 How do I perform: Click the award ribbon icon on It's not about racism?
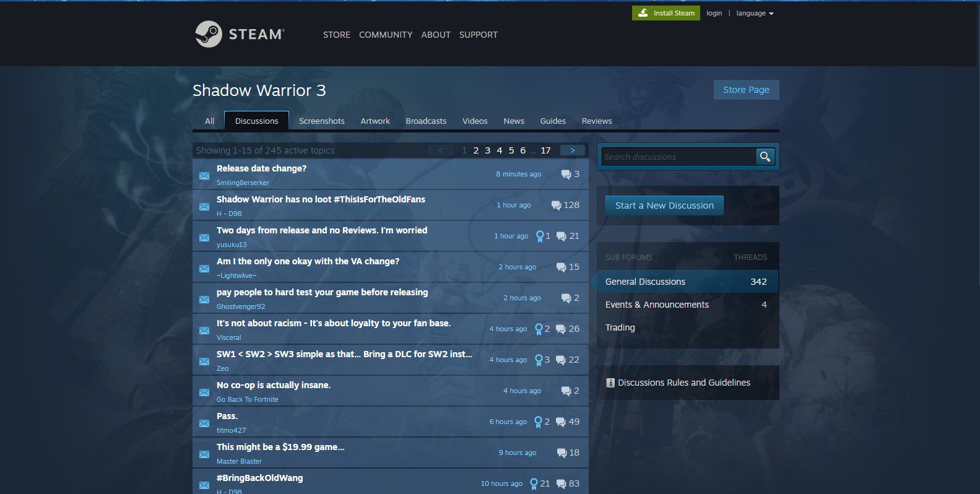[x=539, y=329]
